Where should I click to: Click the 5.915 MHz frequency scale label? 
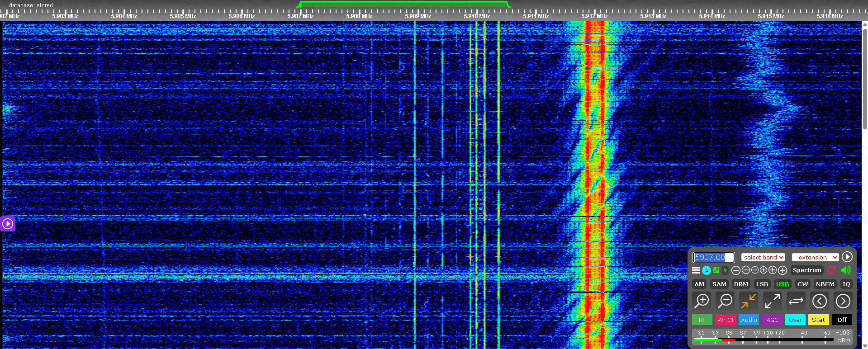(771, 16)
